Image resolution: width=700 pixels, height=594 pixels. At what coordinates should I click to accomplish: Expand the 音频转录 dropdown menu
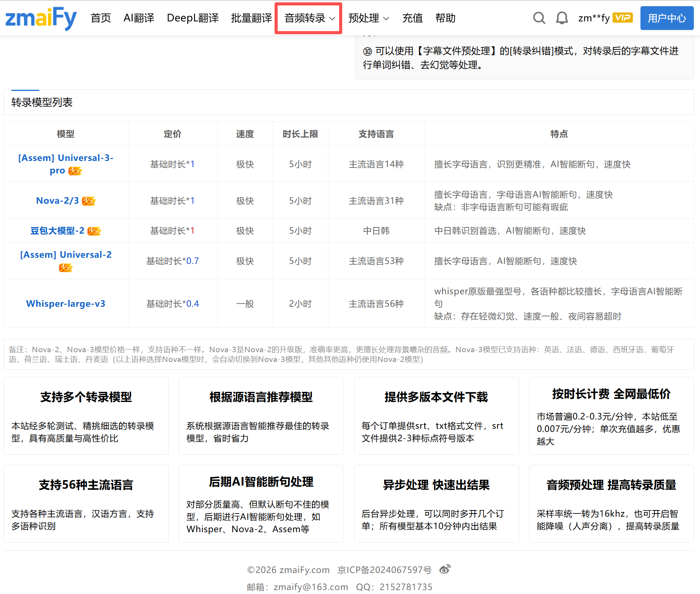click(309, 18)
